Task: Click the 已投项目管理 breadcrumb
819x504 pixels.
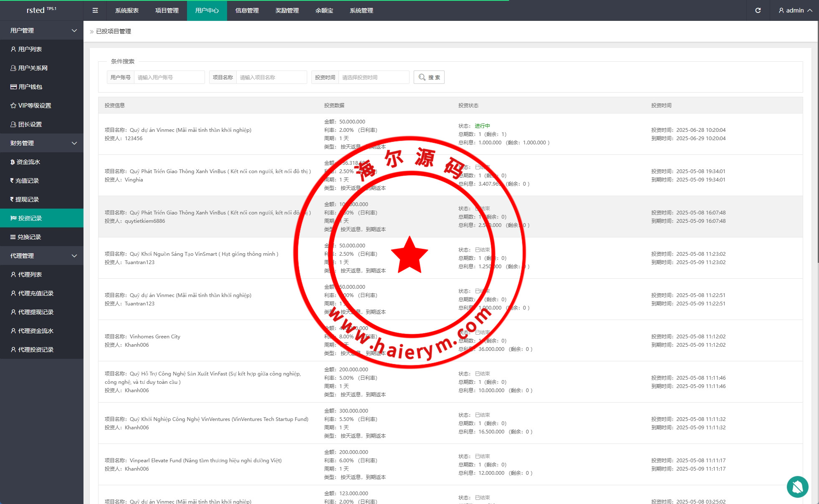Action: 114,31
